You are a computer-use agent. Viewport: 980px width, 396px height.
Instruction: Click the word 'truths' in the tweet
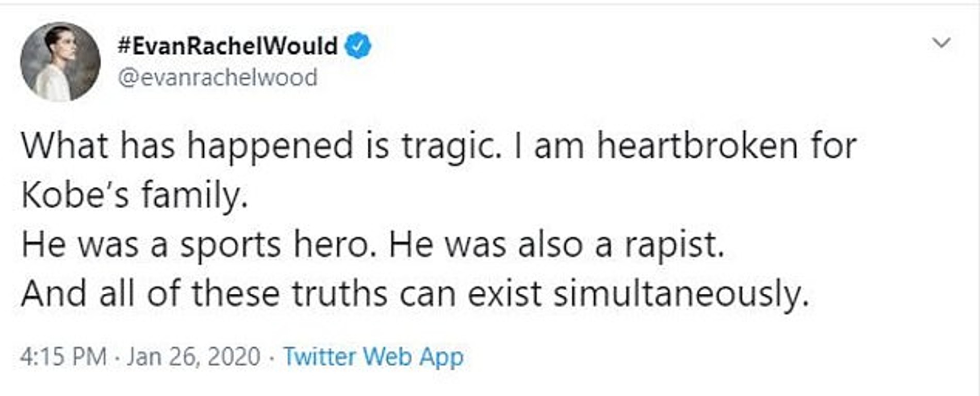339,294
